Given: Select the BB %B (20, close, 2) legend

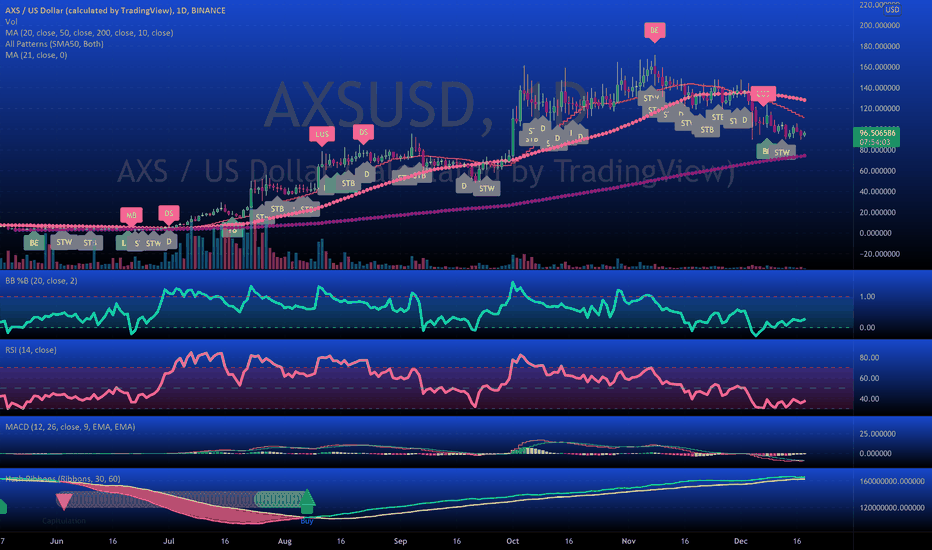Looking at the screenshot, I should click(x=41, y=281).
